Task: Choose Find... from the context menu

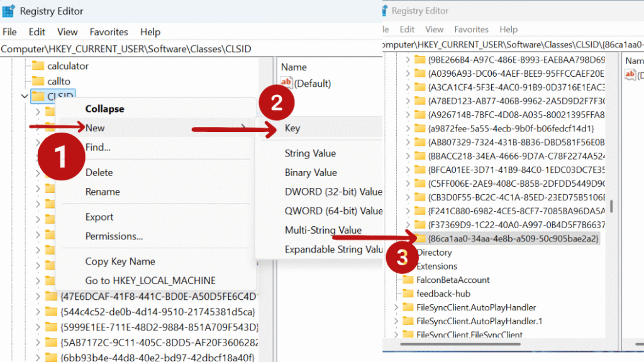Action: click(155, 147)
